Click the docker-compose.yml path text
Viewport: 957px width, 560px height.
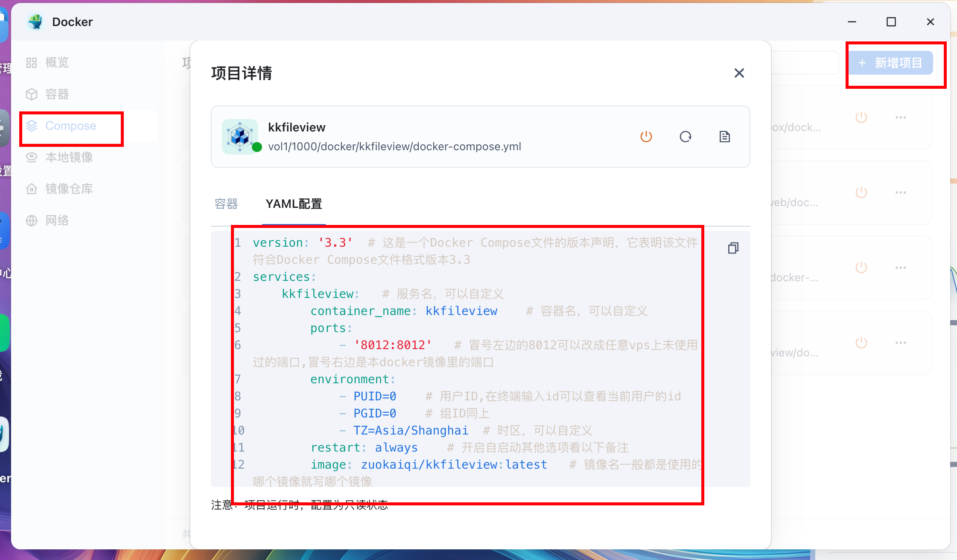click(x=394, y=146)
